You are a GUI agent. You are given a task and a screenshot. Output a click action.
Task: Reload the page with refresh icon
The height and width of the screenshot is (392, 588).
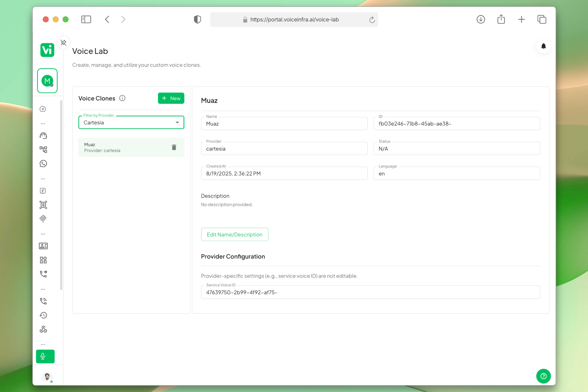(372, 20)
